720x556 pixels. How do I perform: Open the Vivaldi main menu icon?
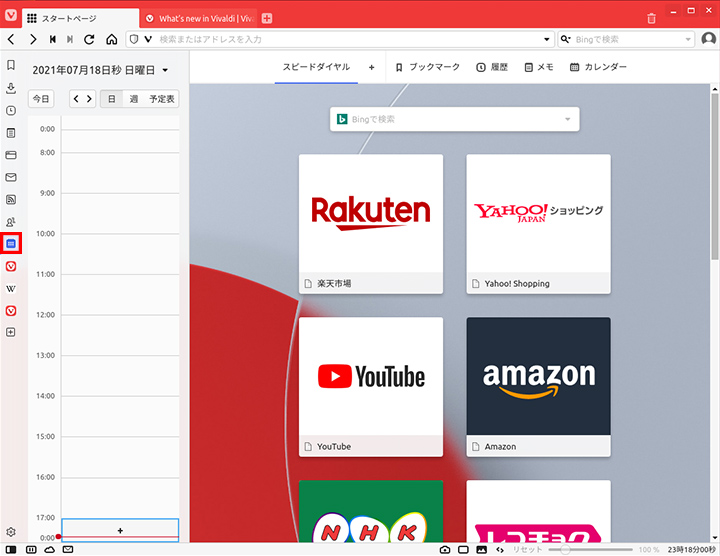click(11, 15)
